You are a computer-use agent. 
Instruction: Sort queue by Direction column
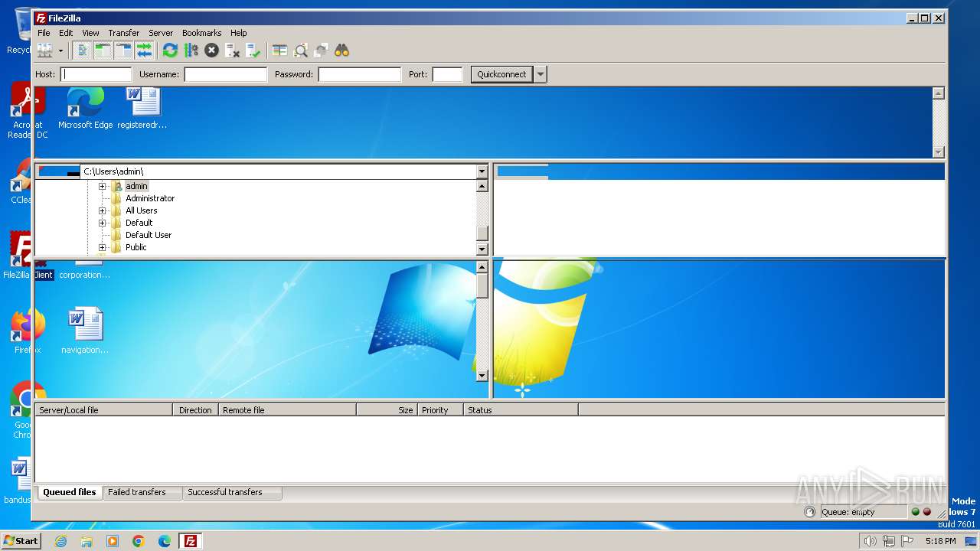[196, 410]
